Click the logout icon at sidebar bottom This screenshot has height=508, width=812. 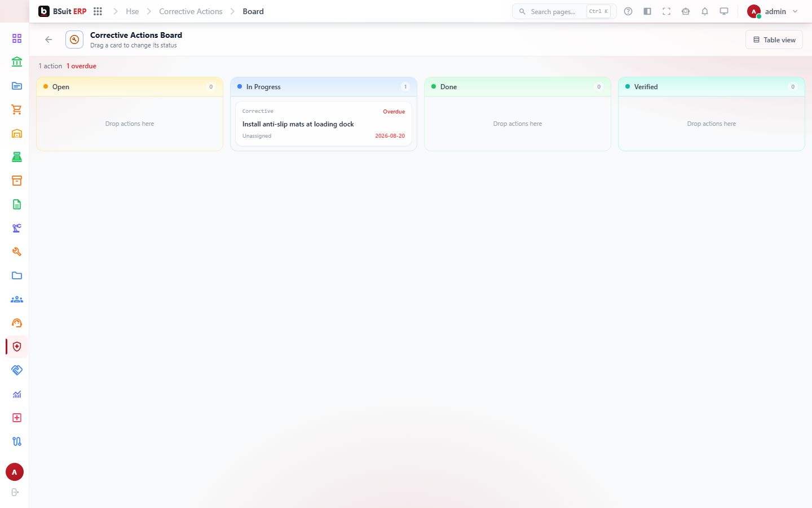(15, 492)
